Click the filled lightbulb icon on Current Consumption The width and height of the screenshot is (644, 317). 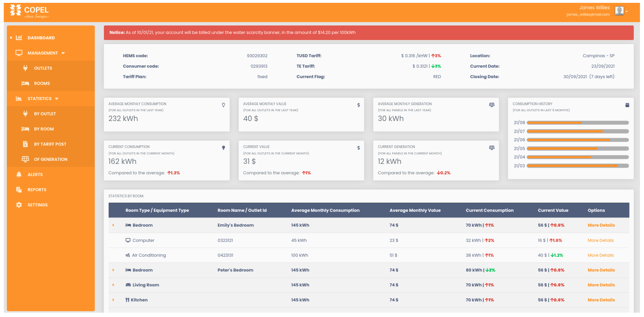click(223, 148)
